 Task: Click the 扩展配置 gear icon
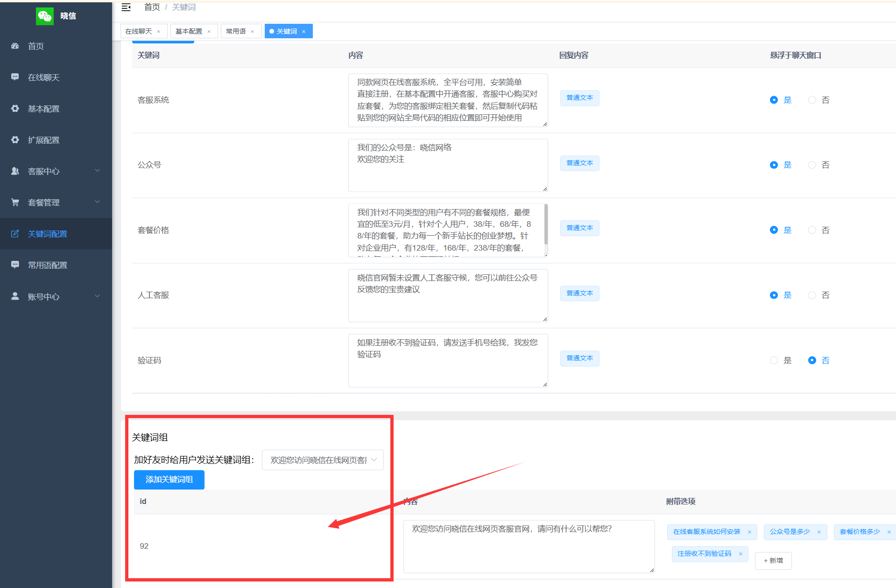15,140
